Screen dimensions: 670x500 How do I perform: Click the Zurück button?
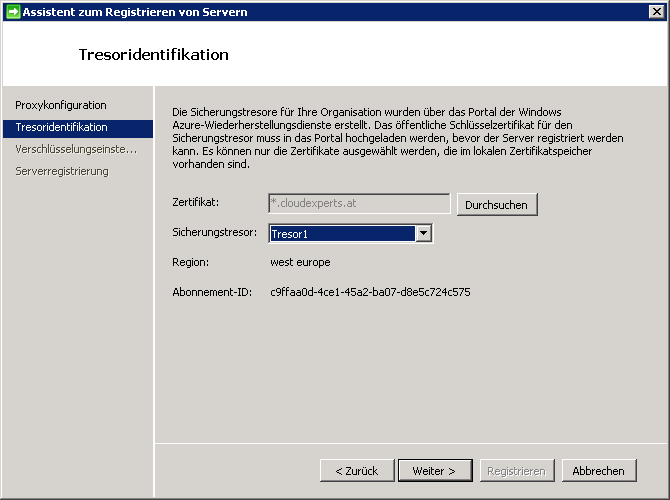(x=357, y=470)
